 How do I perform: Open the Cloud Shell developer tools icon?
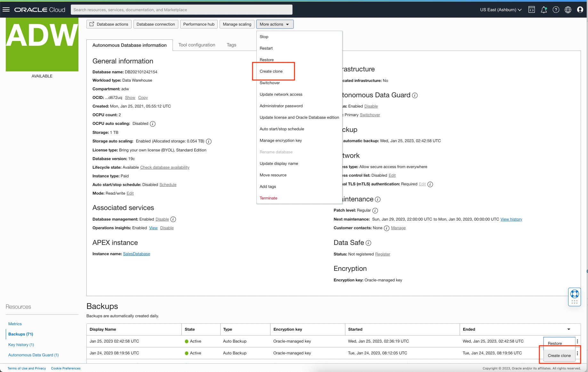coord(532,10)
